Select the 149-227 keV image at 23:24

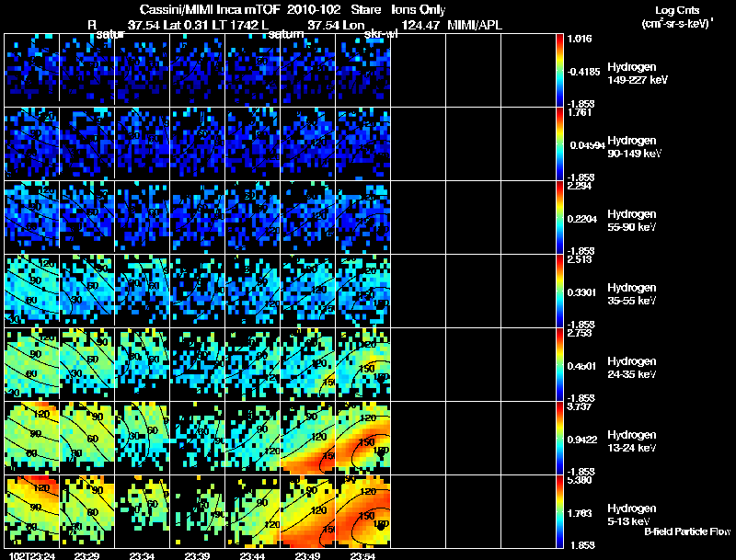(x=32, y=70)
